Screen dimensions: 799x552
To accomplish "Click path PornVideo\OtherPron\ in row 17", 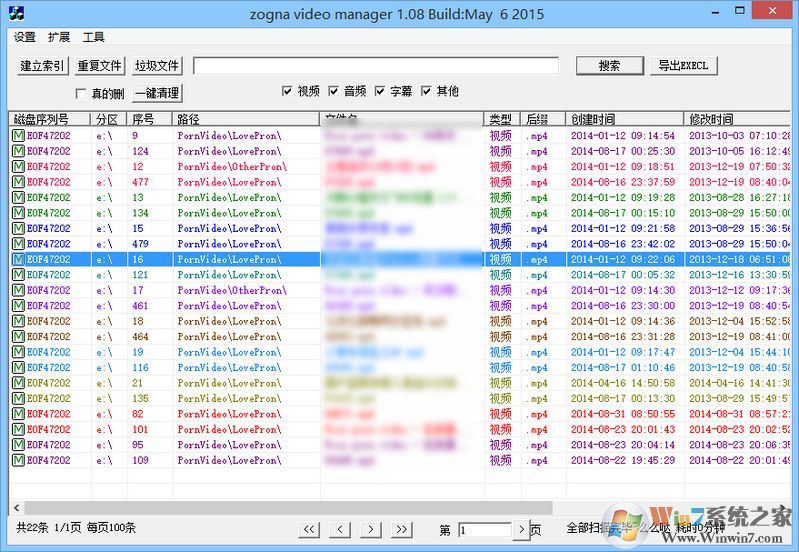I will point(232,290).
